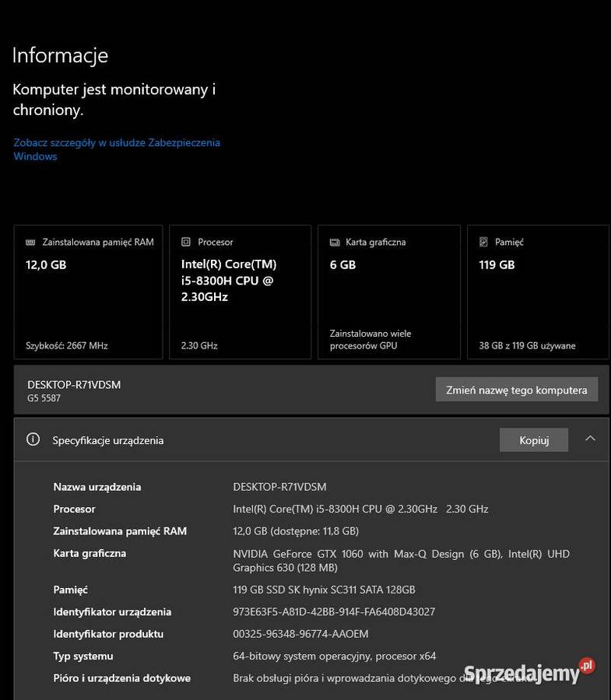Click Pamięć label in specification list
The image size is (611, 700).
70,590
